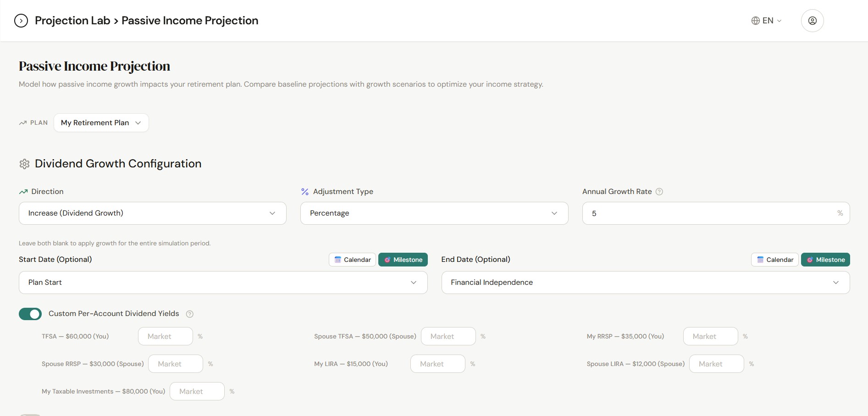Toggle off Custom Per-Account Dividend Yields switch
This screenshot has width=868, height=416.
point(30,314)
